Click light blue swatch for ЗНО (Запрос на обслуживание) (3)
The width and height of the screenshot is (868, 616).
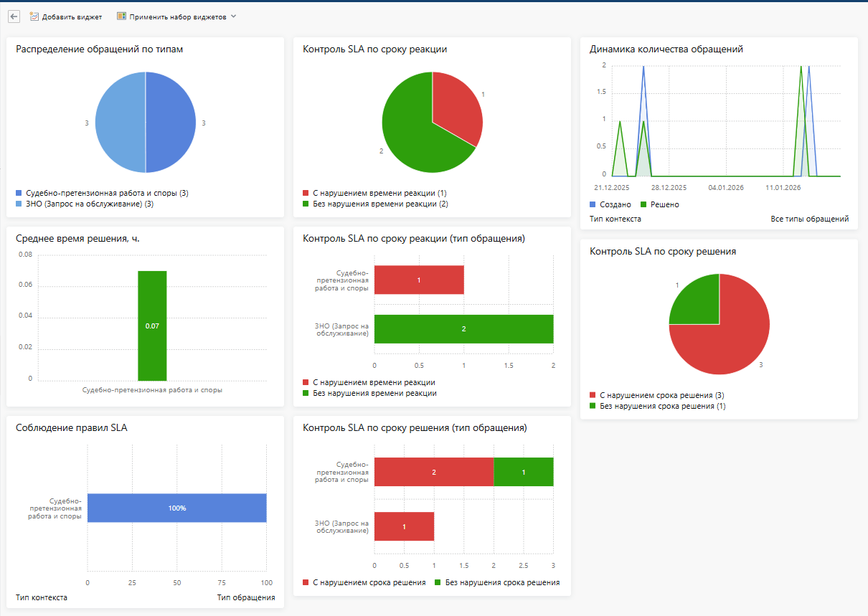click(x=19, y=204)
